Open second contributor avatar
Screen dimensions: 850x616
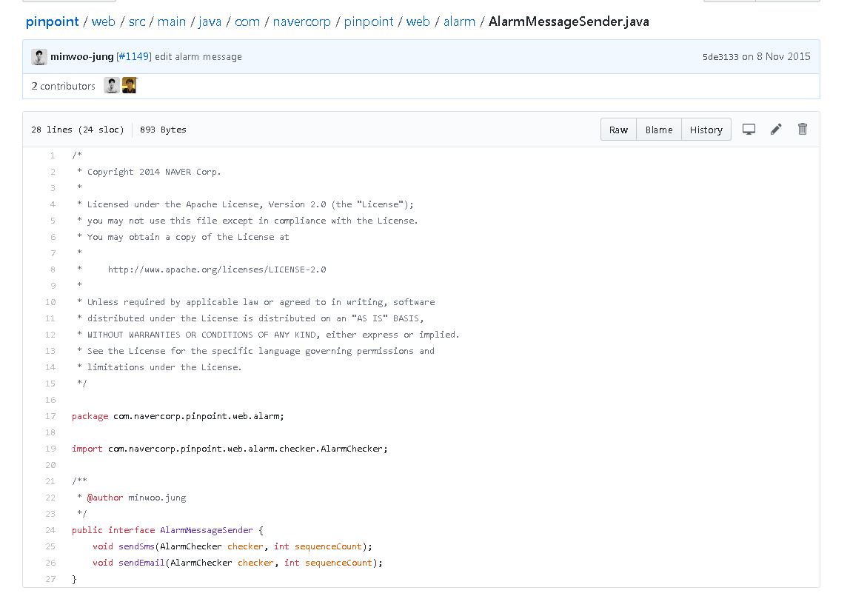coord(130,86)
